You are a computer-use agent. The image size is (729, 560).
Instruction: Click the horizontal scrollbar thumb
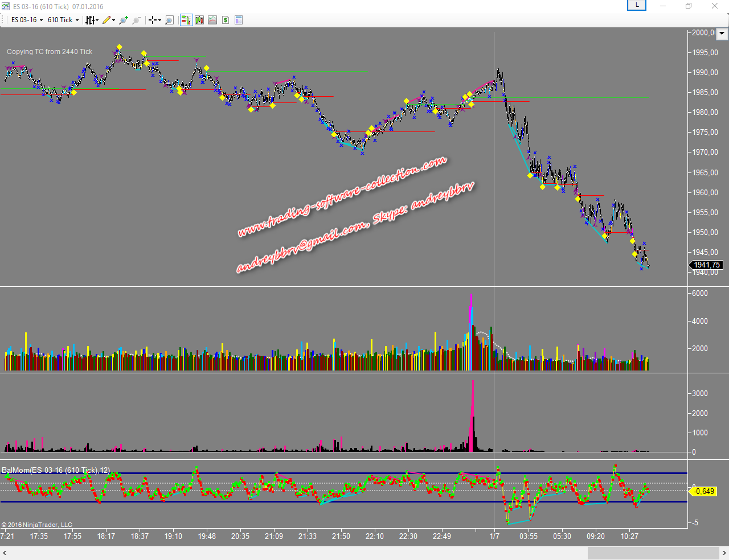(x=653, y=553)
